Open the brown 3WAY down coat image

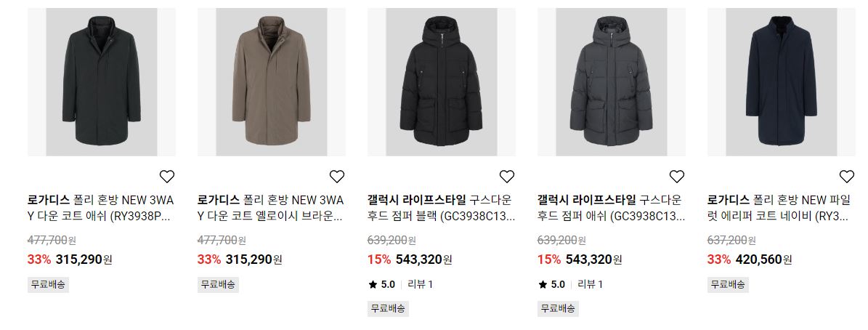271,82
